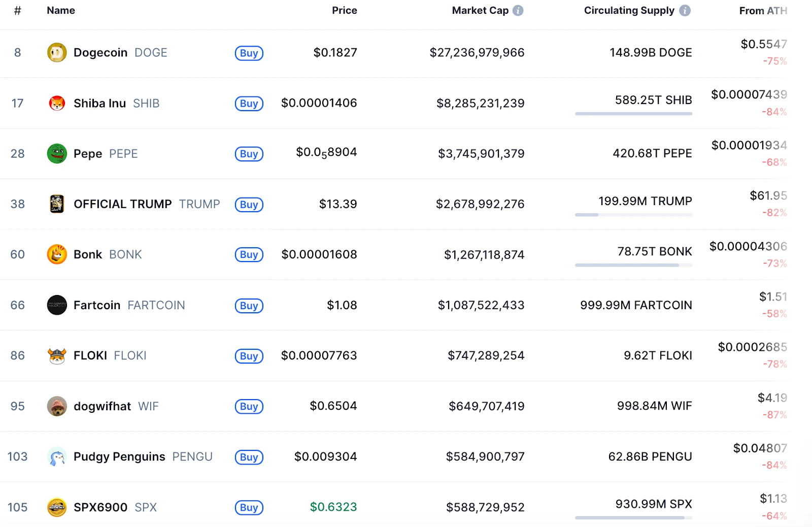The width and height of the screenshot is (812, 527).
Task: Click the Shiba Inu coin logo
Action: coord(57,103)
